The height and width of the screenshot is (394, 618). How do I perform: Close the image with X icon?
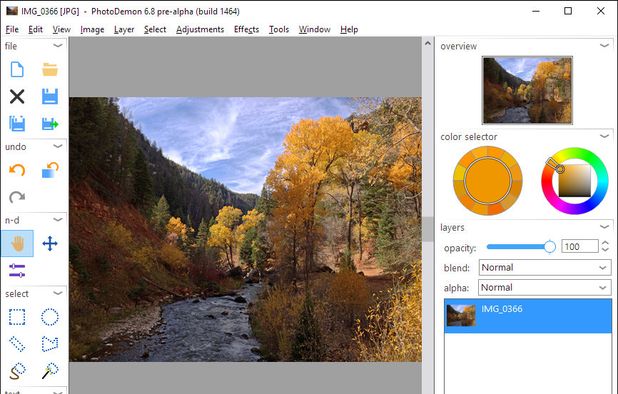tap(17, 97)
